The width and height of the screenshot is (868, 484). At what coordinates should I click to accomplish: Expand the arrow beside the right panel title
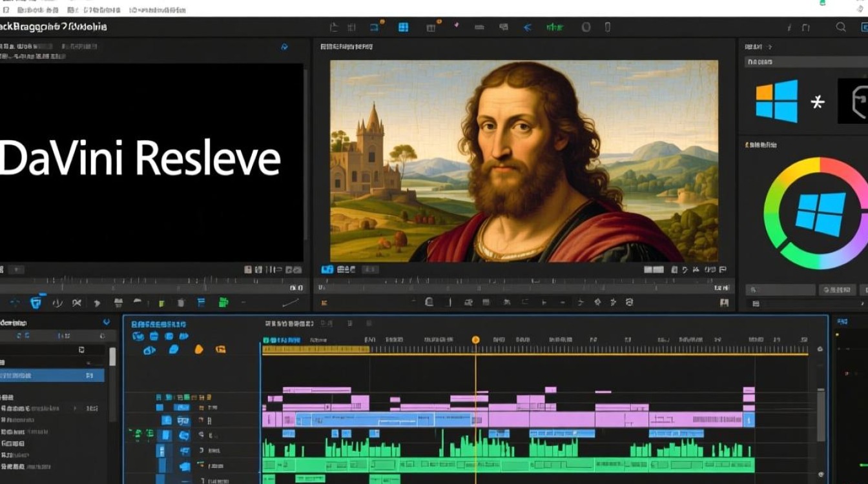769,47
